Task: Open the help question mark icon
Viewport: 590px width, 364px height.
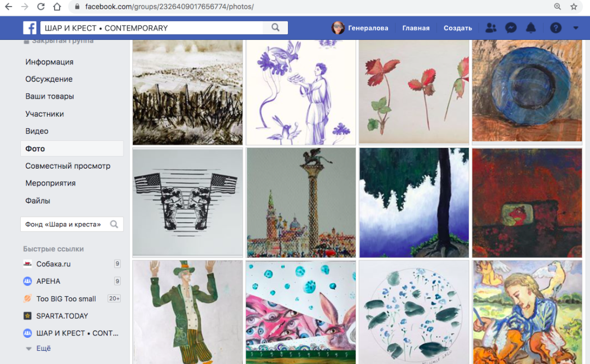Action: 556,28
